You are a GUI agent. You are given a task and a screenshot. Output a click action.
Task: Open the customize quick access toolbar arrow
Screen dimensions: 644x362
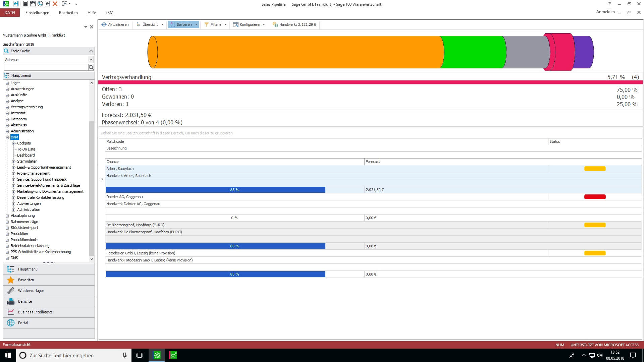[76, 4]
